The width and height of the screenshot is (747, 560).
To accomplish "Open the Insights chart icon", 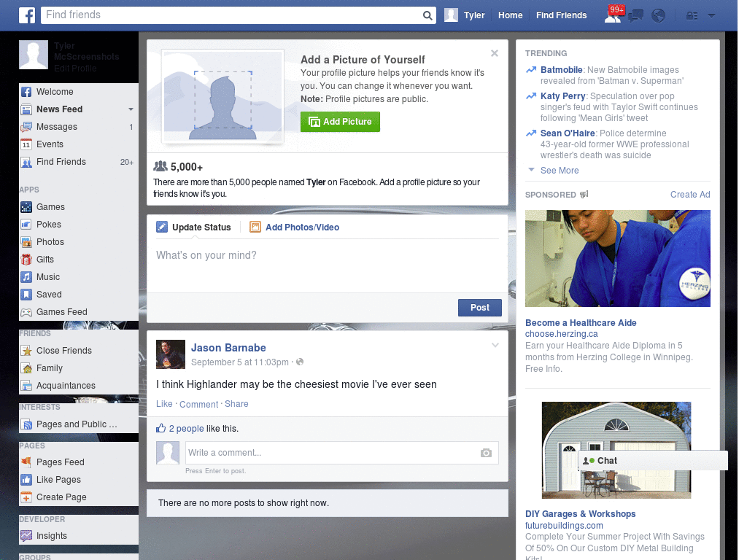I will point(26,536).
